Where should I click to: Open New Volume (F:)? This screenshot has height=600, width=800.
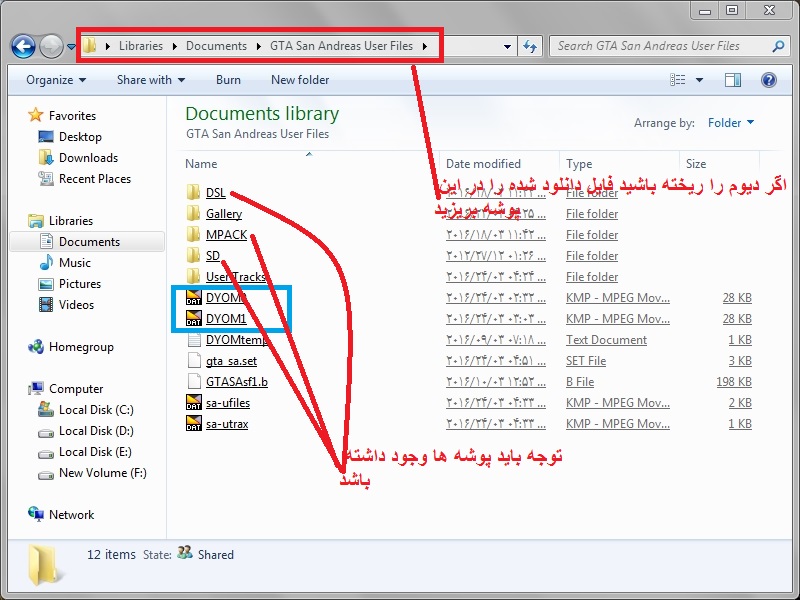click(x=92, y=473)
